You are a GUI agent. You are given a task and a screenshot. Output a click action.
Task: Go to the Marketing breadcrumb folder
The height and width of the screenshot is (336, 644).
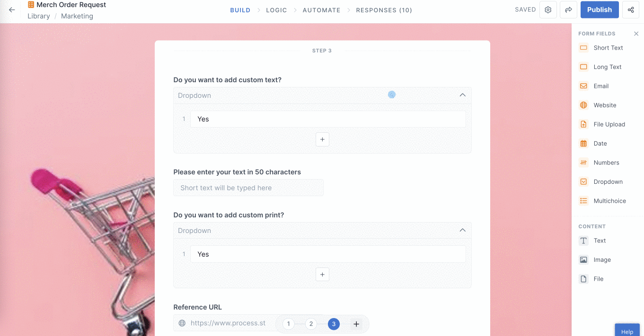pyautogui.click(x=77, y=16)
